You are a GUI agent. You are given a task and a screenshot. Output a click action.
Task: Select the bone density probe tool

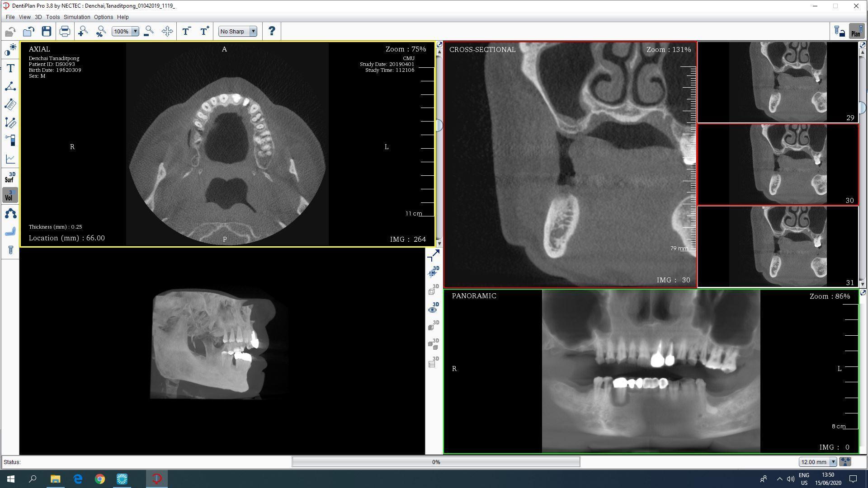(10, 141)
